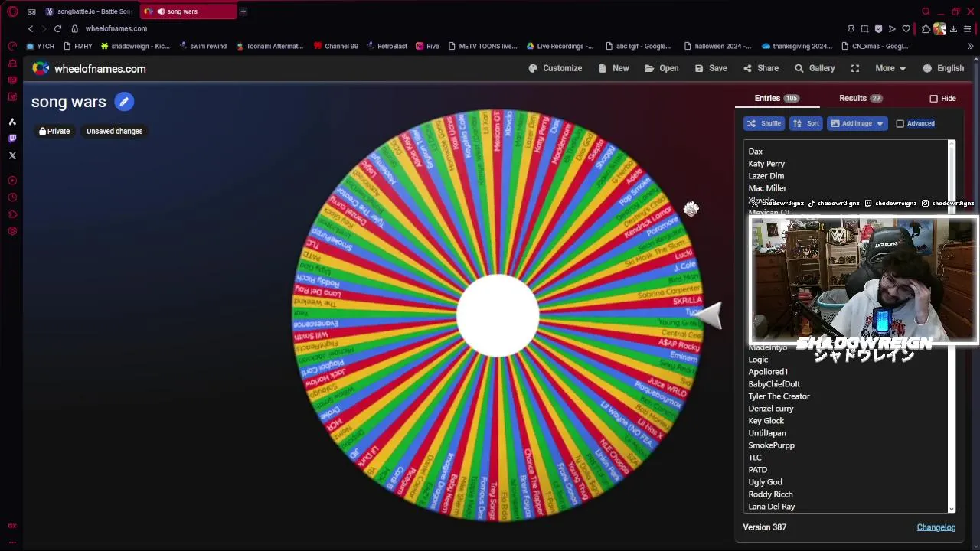980x551 pixels.
Task: Save the current wheel
Action: coord(710,68)
